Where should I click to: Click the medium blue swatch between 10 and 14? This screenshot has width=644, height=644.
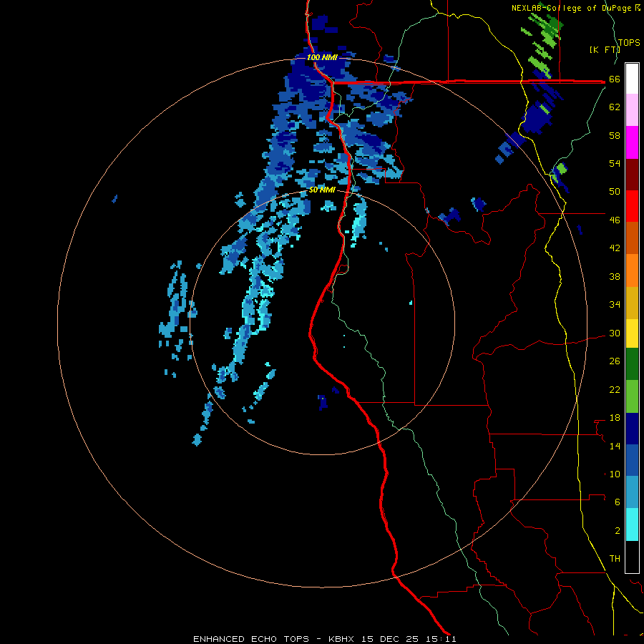coord(632,460)
